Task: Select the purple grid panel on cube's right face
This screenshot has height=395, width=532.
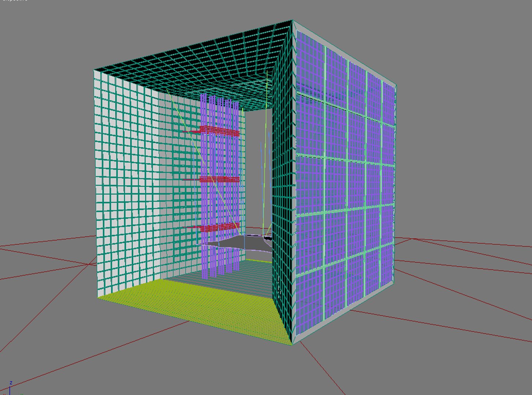Action: click(x=345, y=183)
